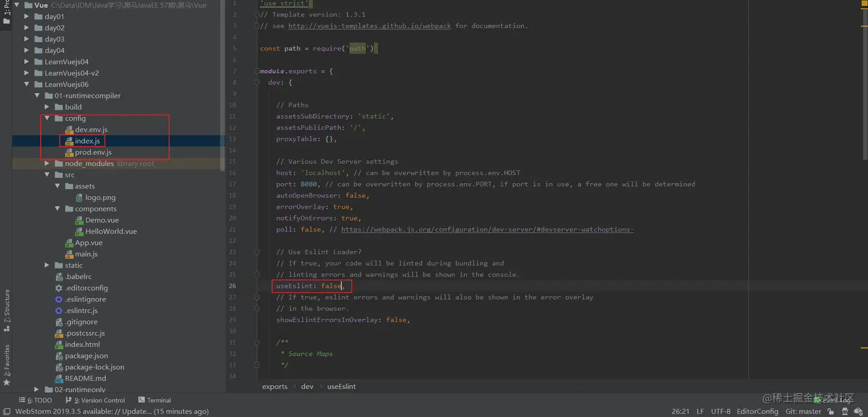Select the .editorconfig gear icon

click(59, 288)
